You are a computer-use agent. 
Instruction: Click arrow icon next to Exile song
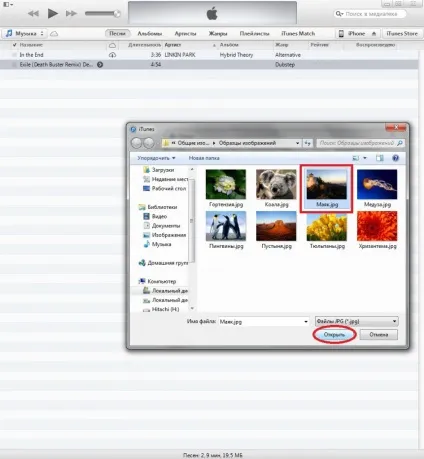(100, 65)
